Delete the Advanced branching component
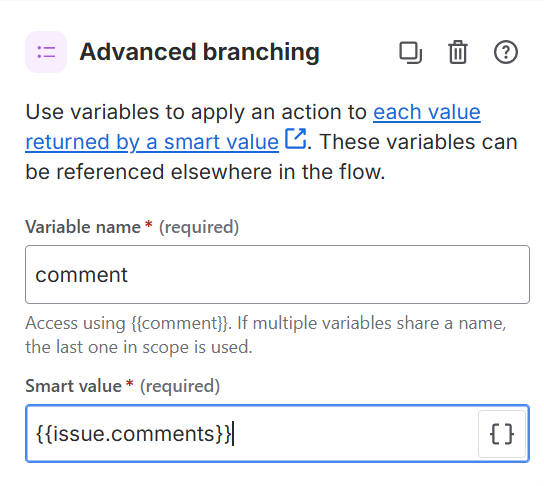Screen dimensions: 544x486 [458, 52]
